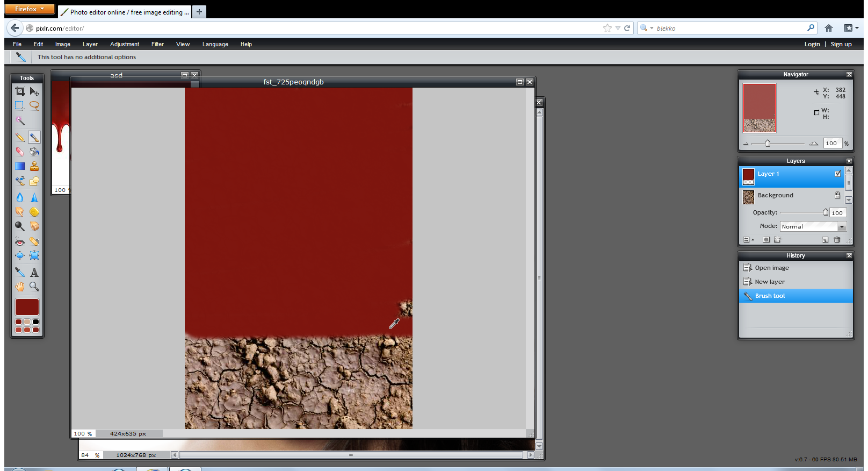Select the Type text tool
This screenshot has width=868, height=471.
[x=34, y=272]
